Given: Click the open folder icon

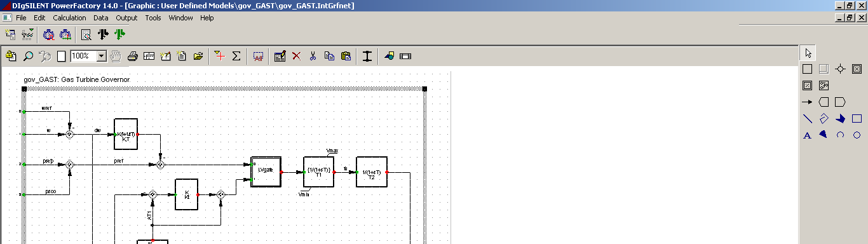Looking at the screenshot, I should click(198, 56).
